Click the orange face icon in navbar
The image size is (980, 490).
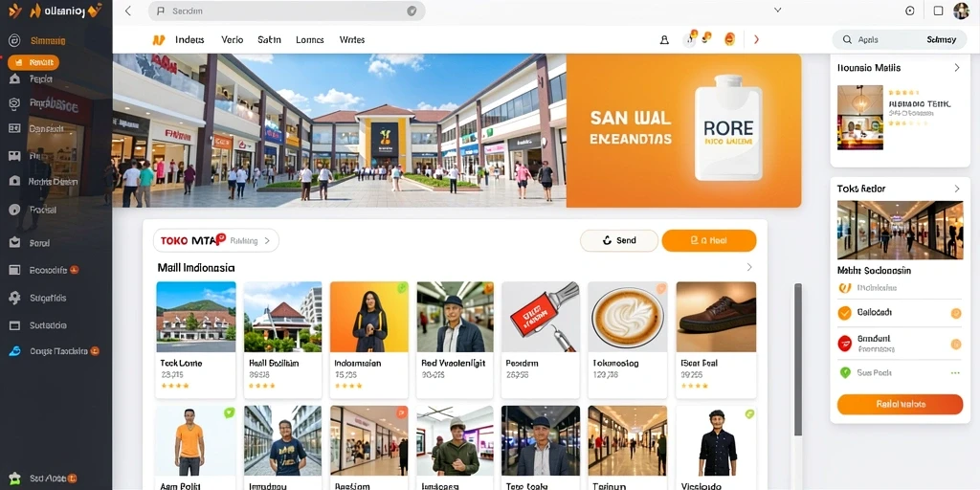coord(729,38)
